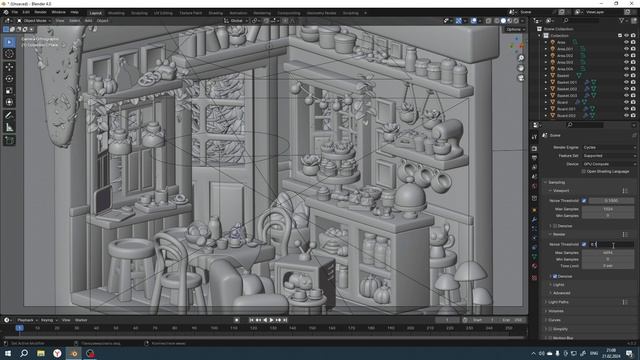The height and width of the screenshot is (360, 640).
Task: Select the Measure tool
Action: pyautogui.click(x=9, y=128)
